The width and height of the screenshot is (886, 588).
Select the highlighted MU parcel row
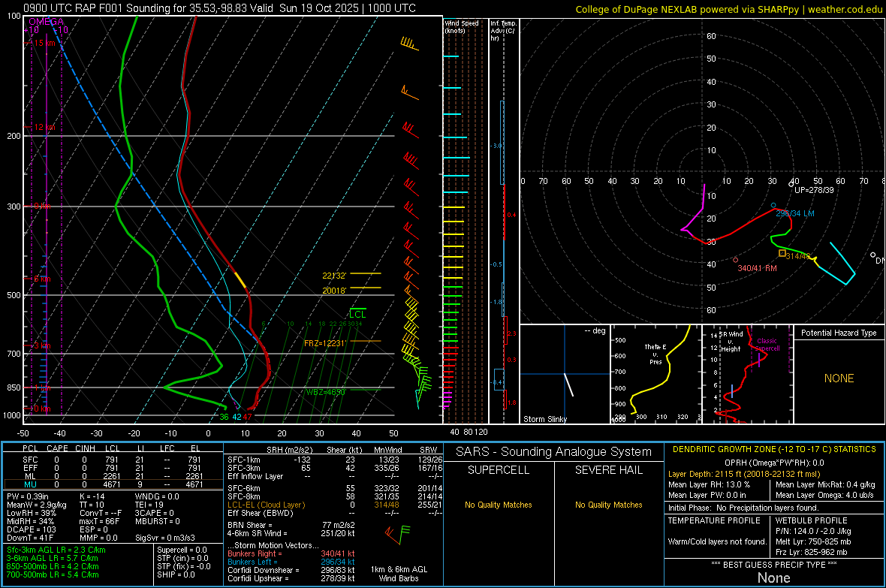coord(113,484)
